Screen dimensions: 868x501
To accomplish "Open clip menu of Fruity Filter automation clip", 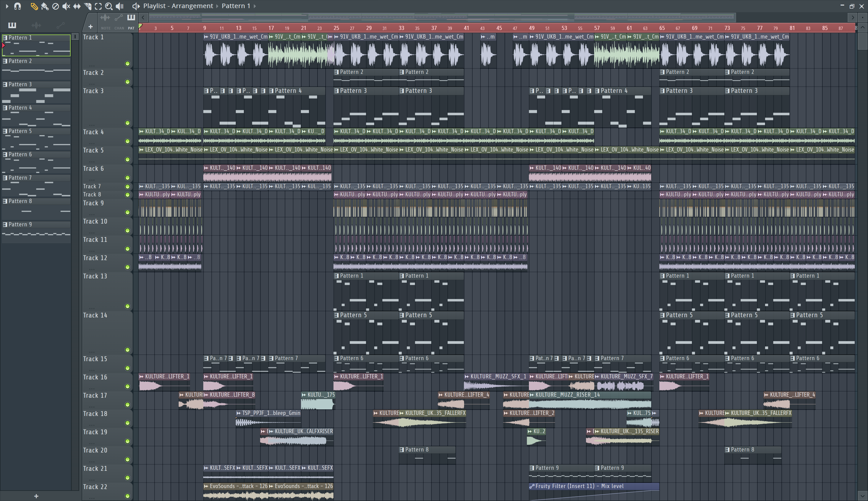I will click(x=532, y=486).
